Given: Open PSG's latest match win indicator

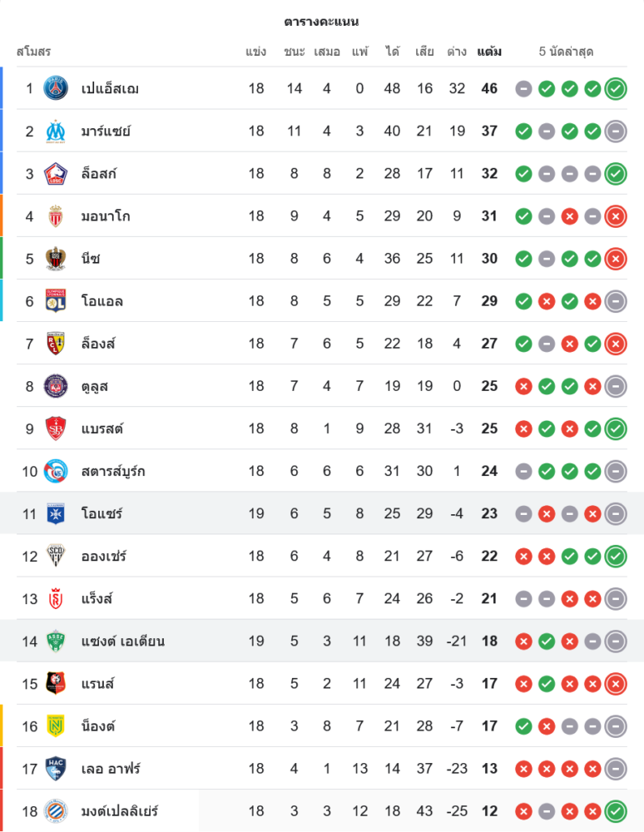Looking at the screenshot, I should click(616, 88).
